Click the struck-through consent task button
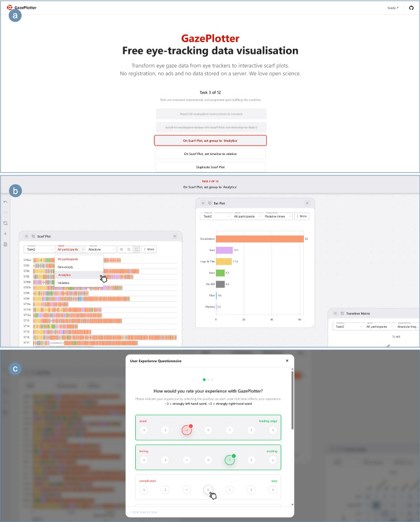420x522 pixels. (211, 114)
